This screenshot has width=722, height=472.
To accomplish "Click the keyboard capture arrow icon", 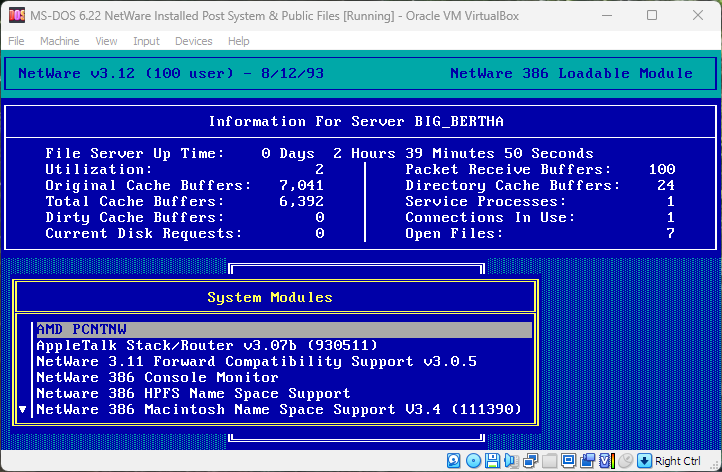I will click(645, 461).
